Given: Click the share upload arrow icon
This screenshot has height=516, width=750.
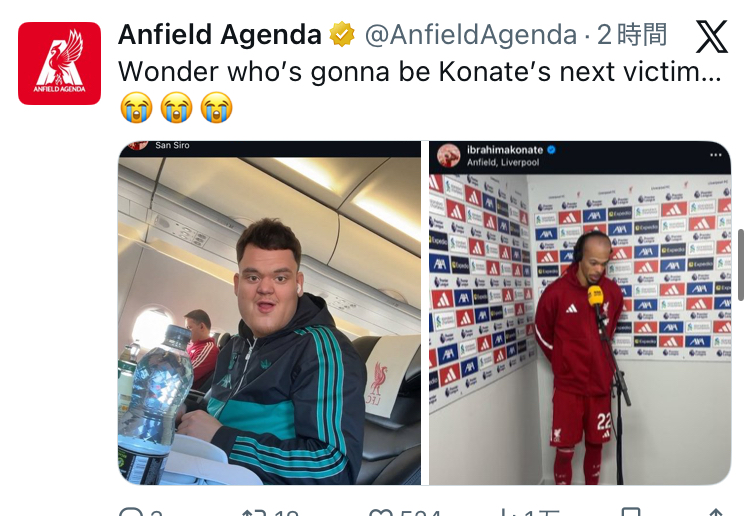Looking at the screenshot, I should tap(716, 513).
